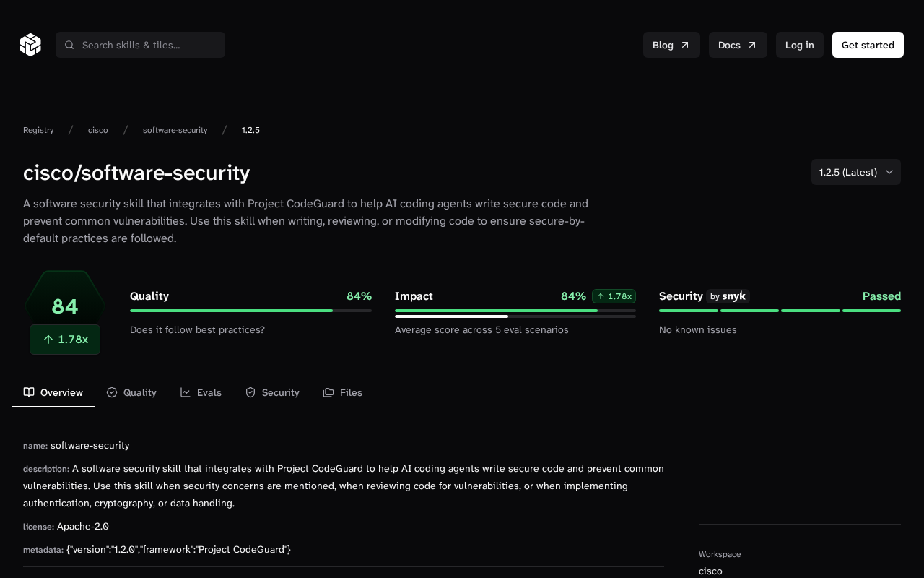Click the cisco/software-security page title
924x578 pixels.
click(x=136, y=173)
